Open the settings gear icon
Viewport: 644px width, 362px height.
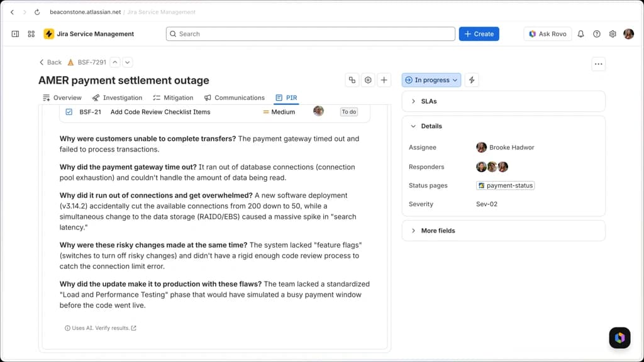coord(613,34)
